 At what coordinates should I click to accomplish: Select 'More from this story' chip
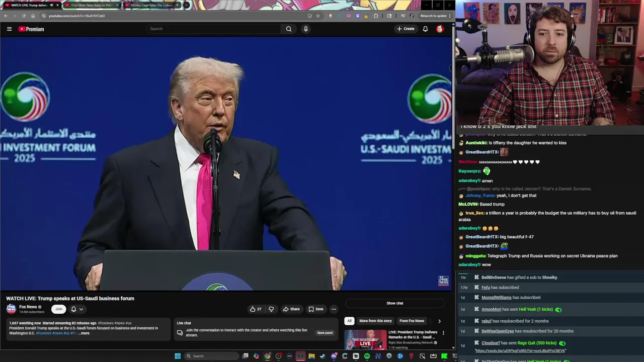(x=375, y=321)
